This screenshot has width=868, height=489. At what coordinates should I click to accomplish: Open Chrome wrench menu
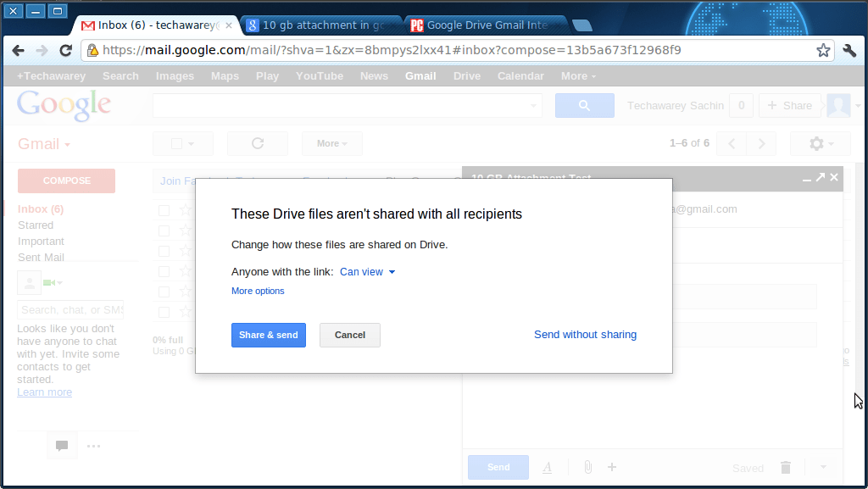pos(849,50)
